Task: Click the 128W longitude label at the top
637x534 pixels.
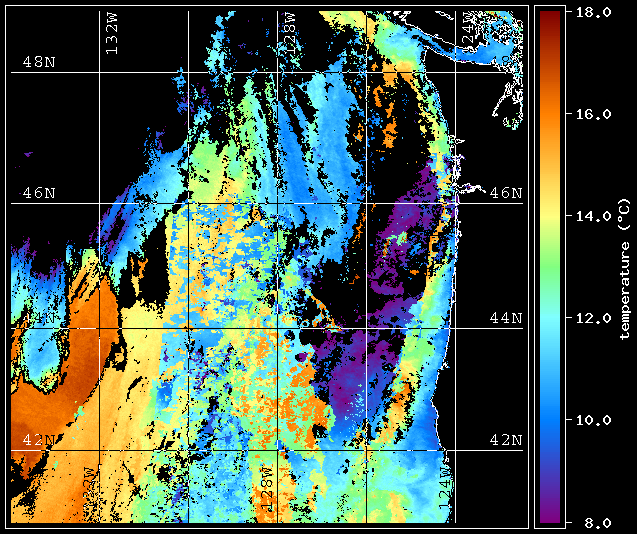Action: (288, 34)
